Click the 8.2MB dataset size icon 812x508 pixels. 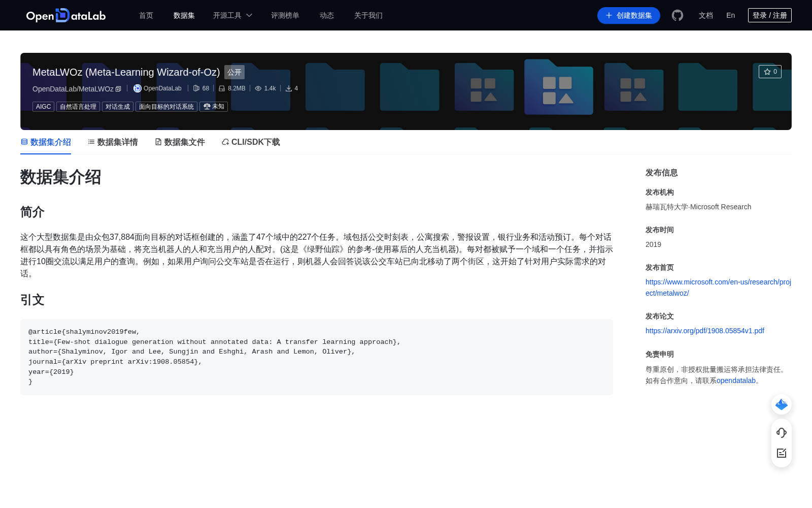point(222,88)
